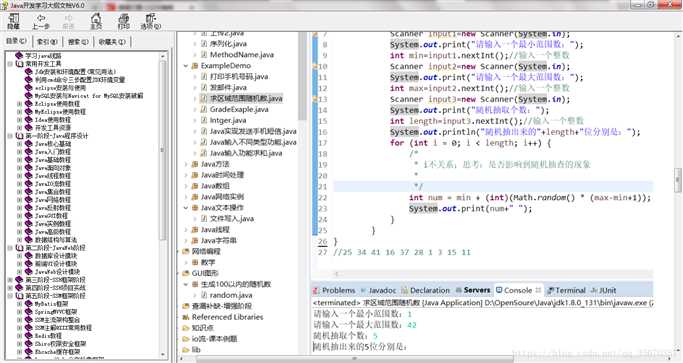Select 求区域范围随机数.java file
The height and width of the screenshot is (363, 683).
pos(246,98)
